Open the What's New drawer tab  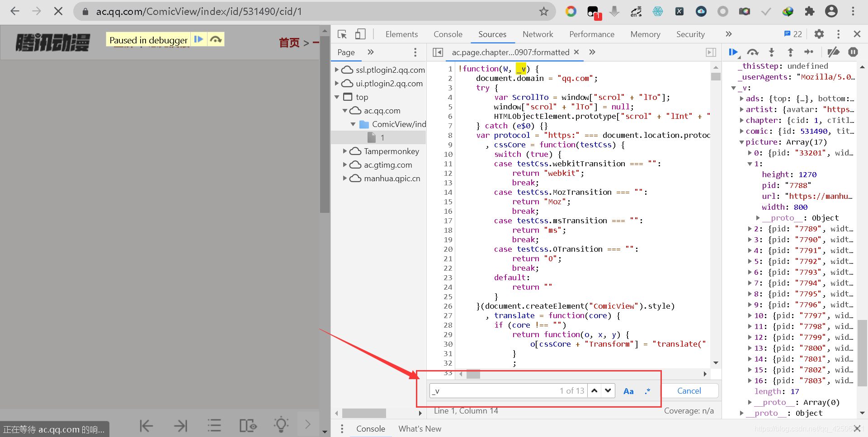[x=420, y=429]
